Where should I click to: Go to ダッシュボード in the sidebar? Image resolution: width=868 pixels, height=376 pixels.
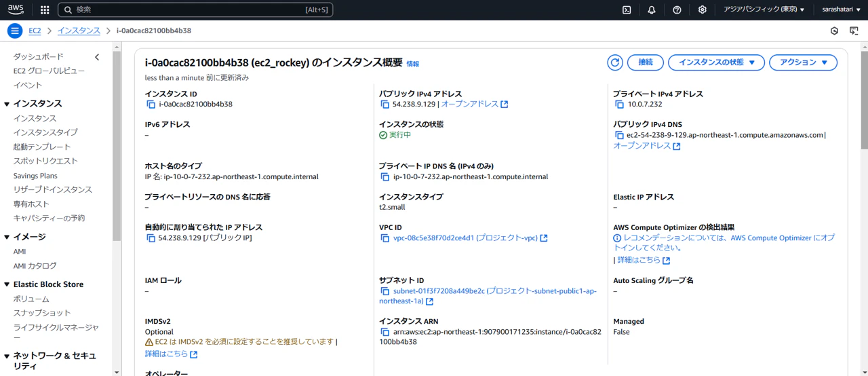39,57
